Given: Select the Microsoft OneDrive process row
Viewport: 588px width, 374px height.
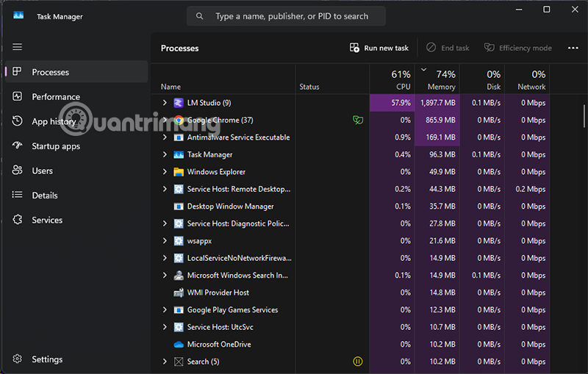Looking at the screenshot, I should click(x=351, y=344).
